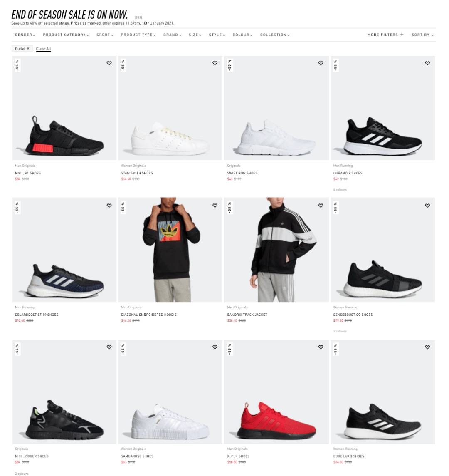Open the Product Category filter

(66, 35)
